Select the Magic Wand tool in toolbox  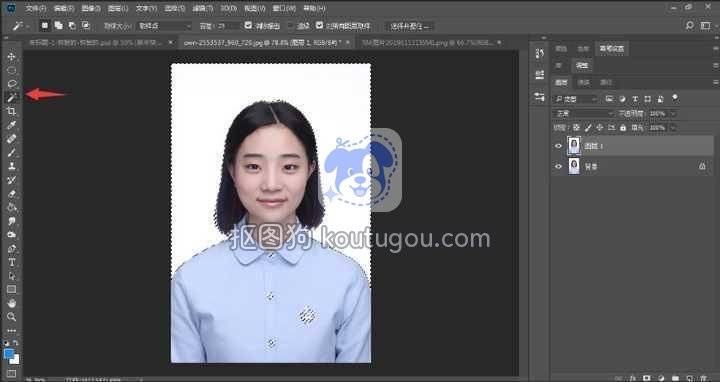click(11, 97)
